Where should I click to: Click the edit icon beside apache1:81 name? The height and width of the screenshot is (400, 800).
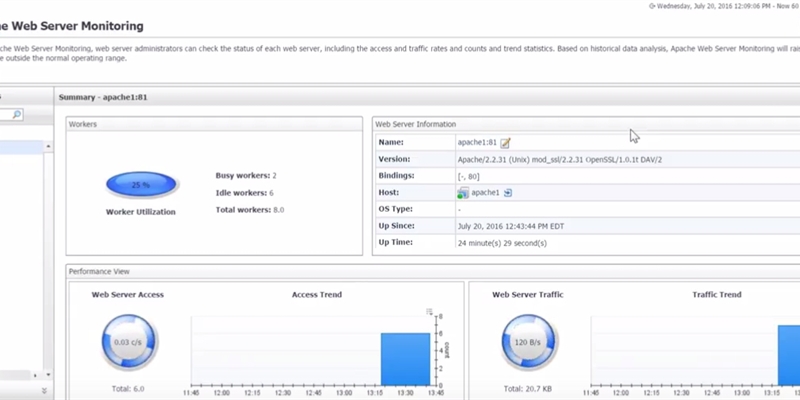[x=505, y=143]
